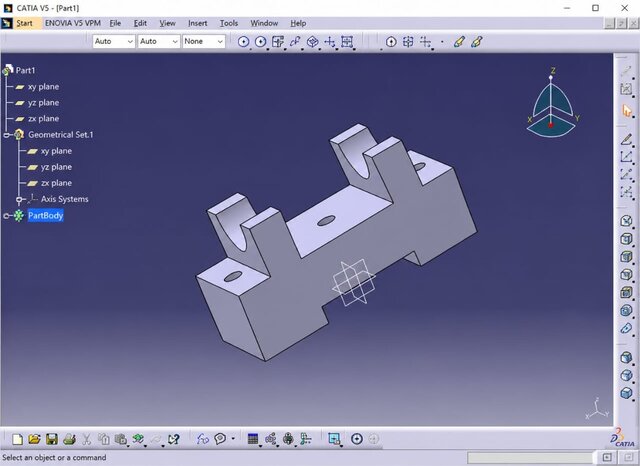The width and height of the screenshot is (640, 466).
Task: Select Part1 root in the tree
Action: (25, 70)
